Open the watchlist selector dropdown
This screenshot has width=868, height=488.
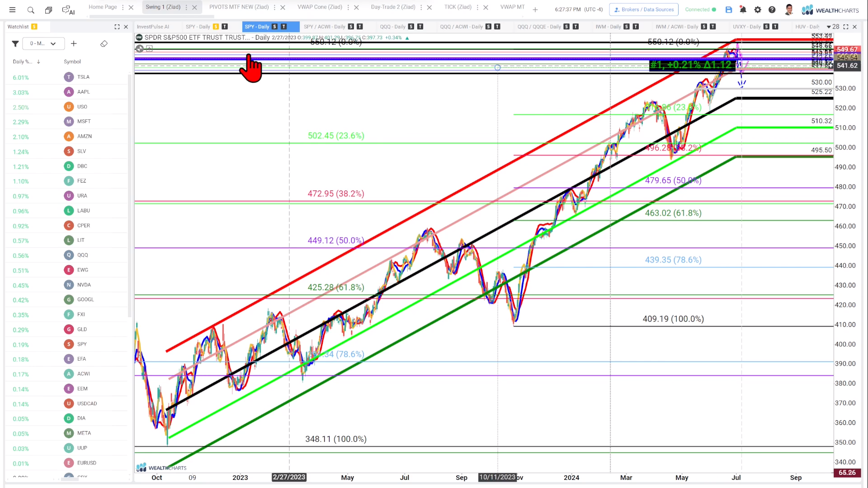[x=43, y=44]
